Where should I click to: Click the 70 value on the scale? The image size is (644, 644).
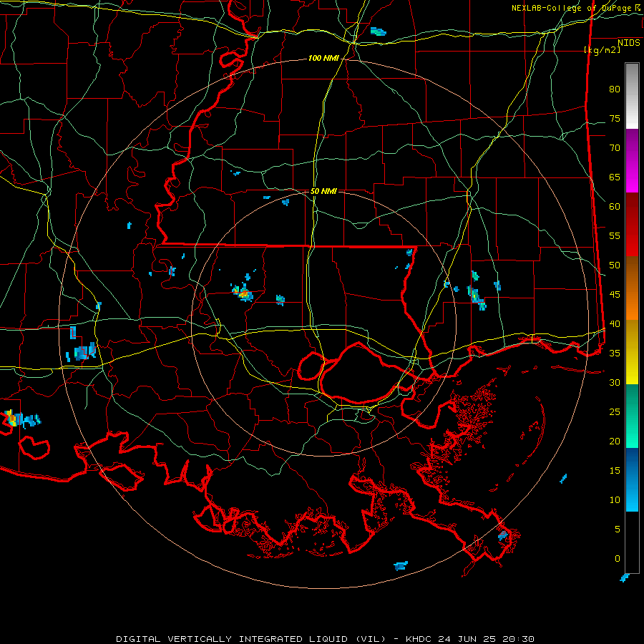click(x=615, y=148)
